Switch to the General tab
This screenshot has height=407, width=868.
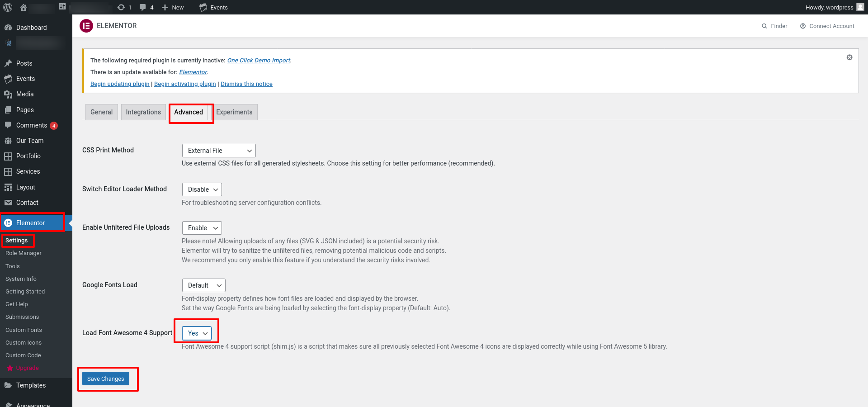point(102,112)
